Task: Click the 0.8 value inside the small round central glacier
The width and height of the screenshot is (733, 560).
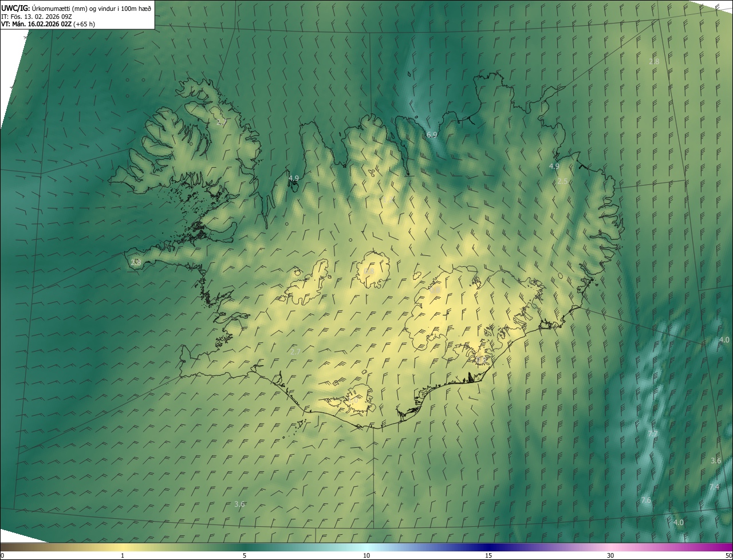Action: tap(369, 271)
